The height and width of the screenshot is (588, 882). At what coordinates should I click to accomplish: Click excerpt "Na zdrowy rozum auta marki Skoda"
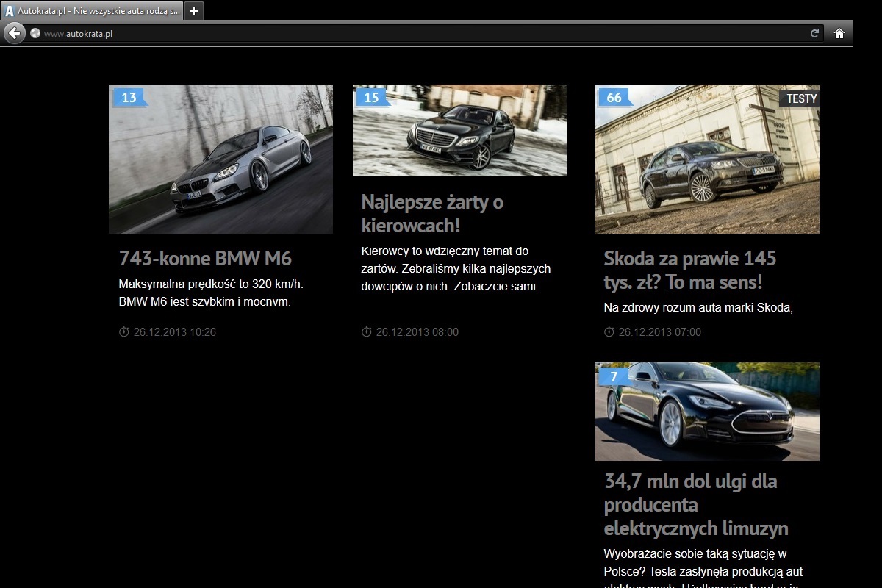point(698,307)
